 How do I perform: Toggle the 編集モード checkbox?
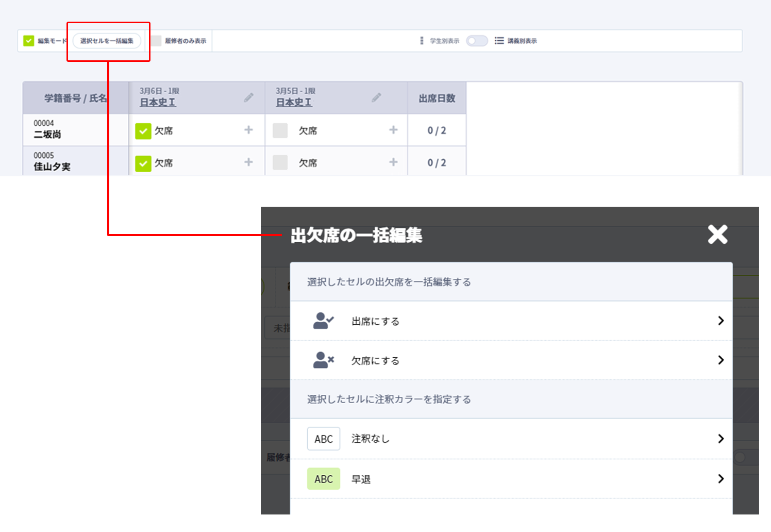tap(29, 41)
